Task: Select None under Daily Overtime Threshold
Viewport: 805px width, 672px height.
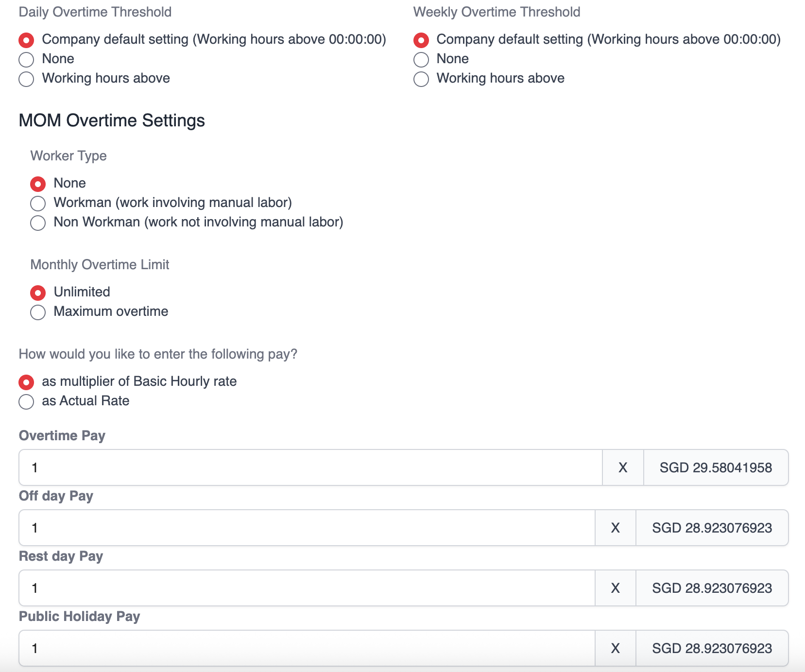Action: 26,59
